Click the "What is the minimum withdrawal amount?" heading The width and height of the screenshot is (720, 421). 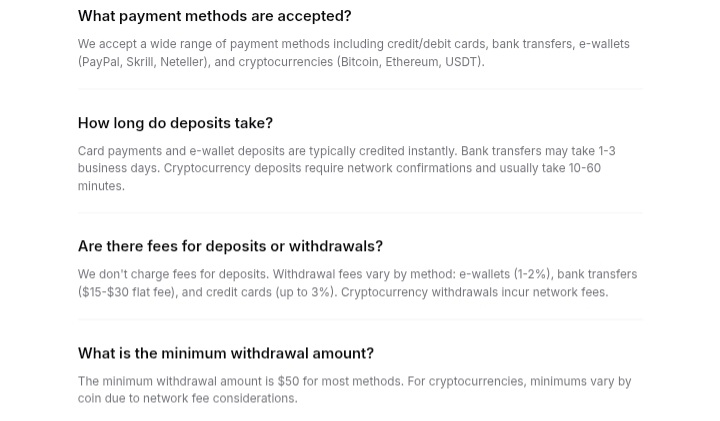tap(226, 353)
